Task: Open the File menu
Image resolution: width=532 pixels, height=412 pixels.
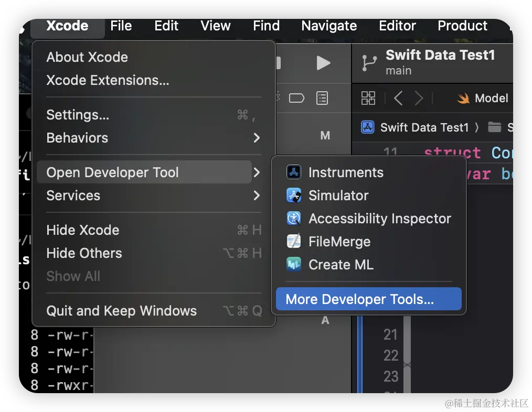Action: pos(121,26)
